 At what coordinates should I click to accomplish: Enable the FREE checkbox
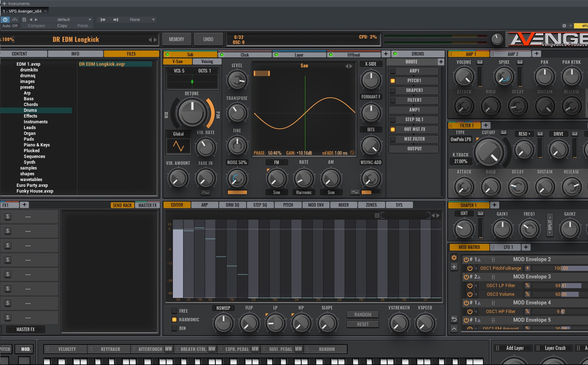coord(174,311)
